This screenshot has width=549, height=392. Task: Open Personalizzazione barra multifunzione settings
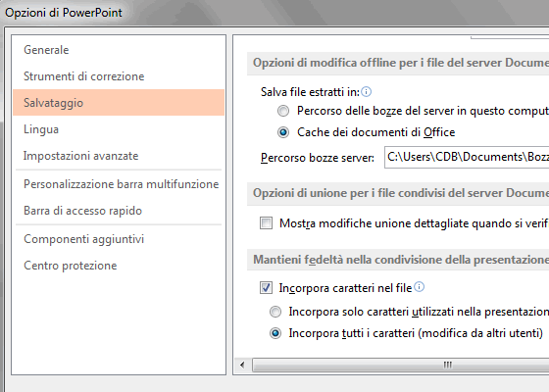(x=119, y=184)
